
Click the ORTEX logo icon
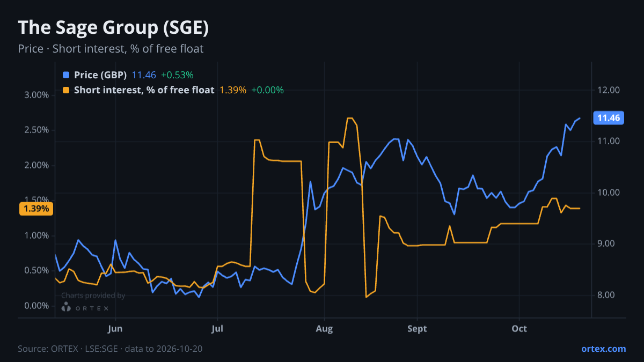click(66, 307)
